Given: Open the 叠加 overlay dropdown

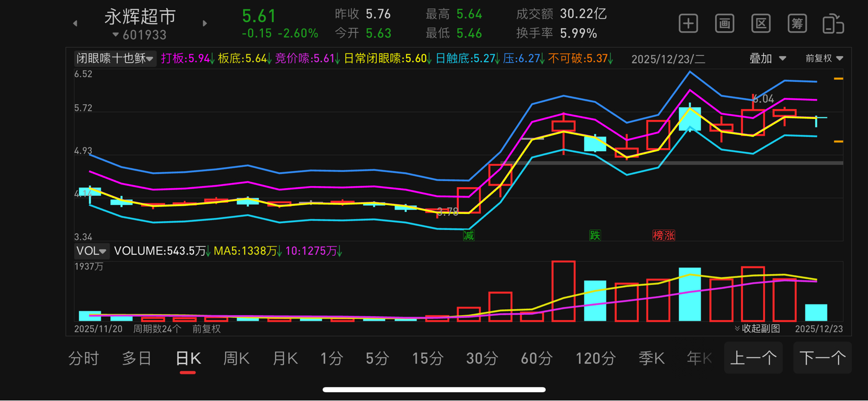Looking at the screenshot, I should click(x=767, y=58).
